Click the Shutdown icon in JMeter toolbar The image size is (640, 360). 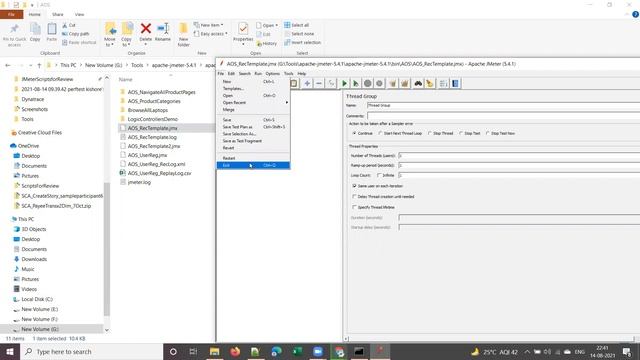379,83
